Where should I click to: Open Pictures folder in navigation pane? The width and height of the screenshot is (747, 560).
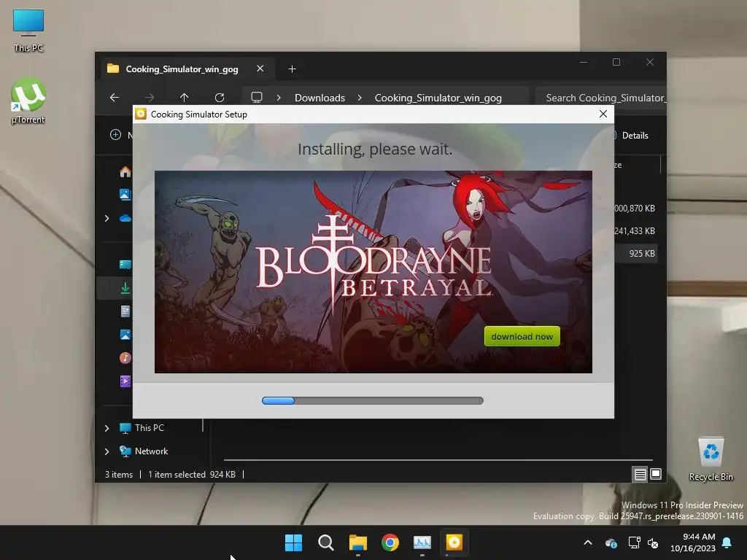click(x=125, y=335)
